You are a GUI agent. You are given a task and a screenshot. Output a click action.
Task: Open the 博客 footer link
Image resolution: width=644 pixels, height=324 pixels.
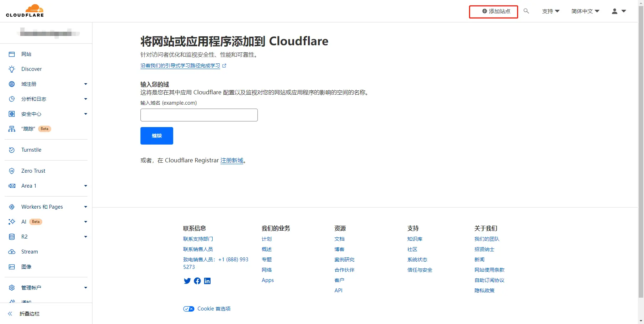(340, 249)
